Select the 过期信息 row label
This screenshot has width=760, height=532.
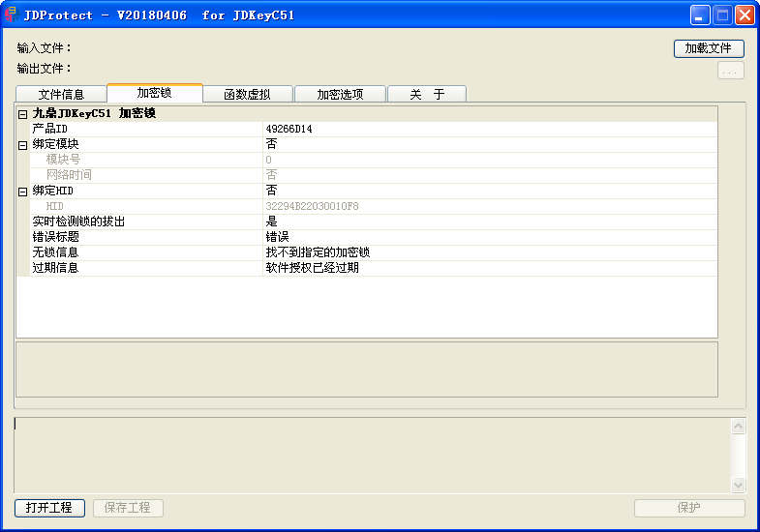tap(55, 268)
